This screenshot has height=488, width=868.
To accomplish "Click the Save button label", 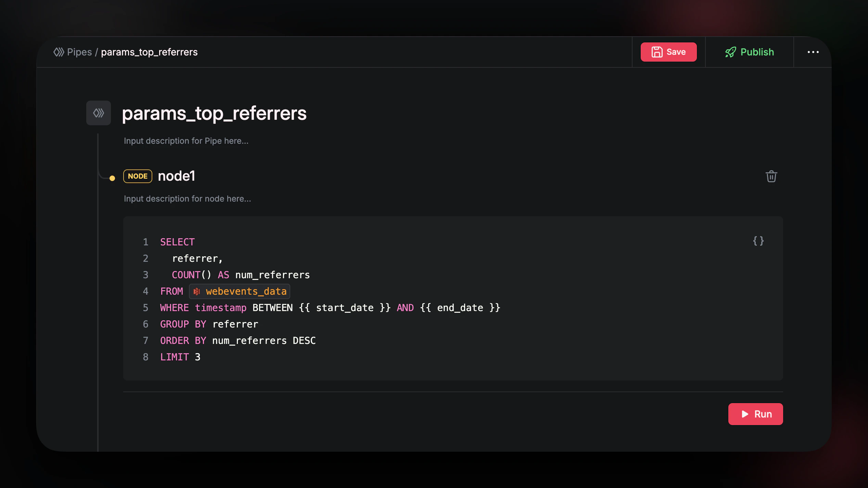I will point(676,52).
